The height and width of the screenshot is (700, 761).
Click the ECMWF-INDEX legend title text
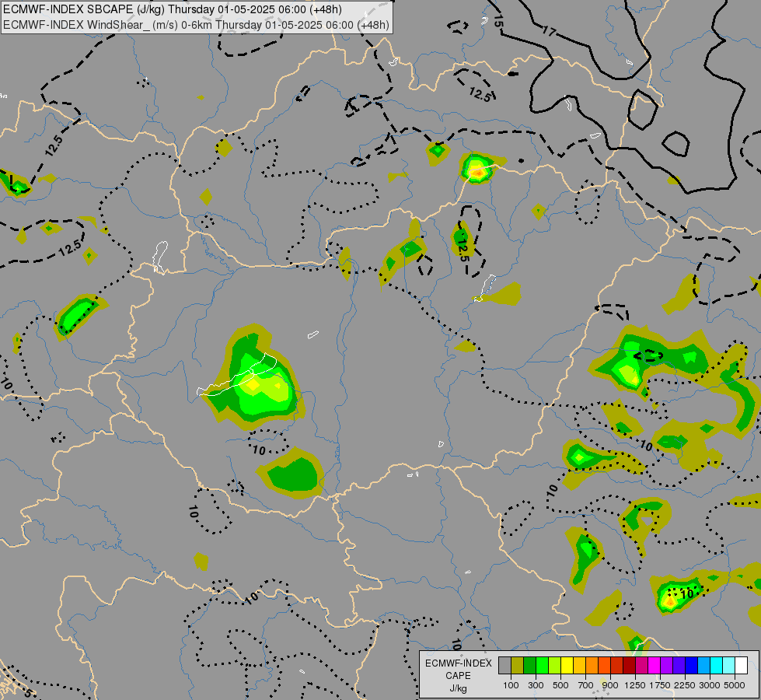click(x=458, y=663)
